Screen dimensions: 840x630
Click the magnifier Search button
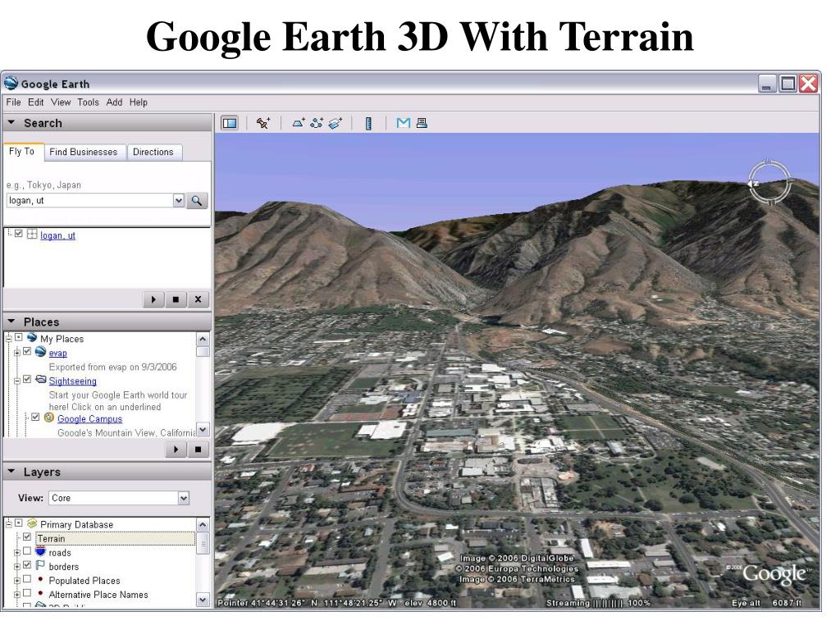pyautogui.click(x=197, y=201)
